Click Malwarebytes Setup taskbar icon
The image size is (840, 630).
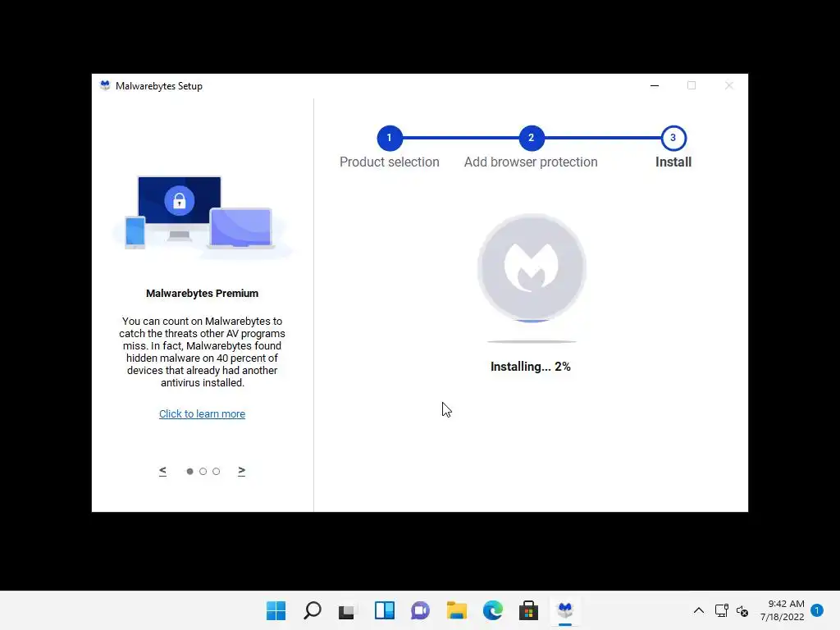565,610
